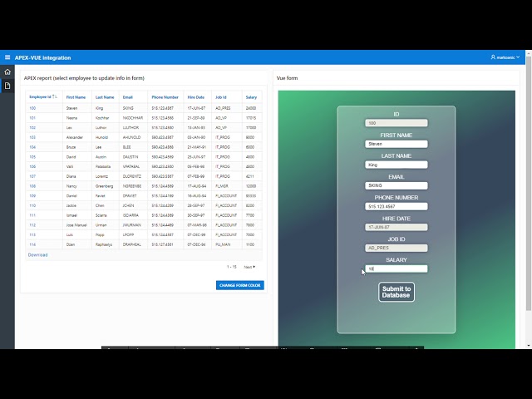Focus the FIRST NAME input field
Viewport: 532px width, 399px height.
(397, 144)
